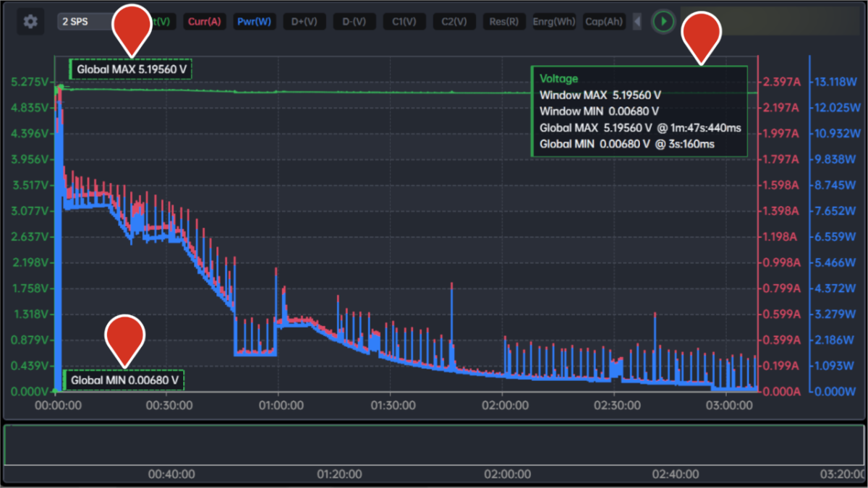Screen dimensions: 868x488
Task: Toggle the Curr(A) channel trace
Action: [x=204, y=22]
